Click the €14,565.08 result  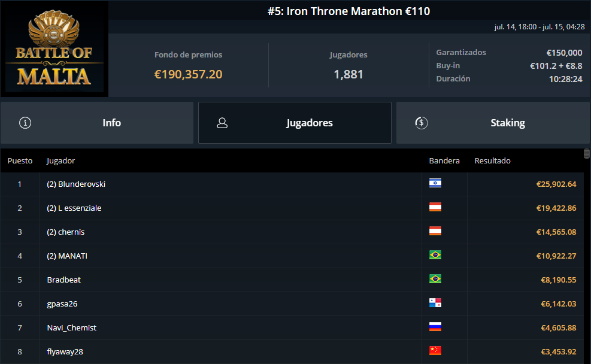click(x=556, y=232)
